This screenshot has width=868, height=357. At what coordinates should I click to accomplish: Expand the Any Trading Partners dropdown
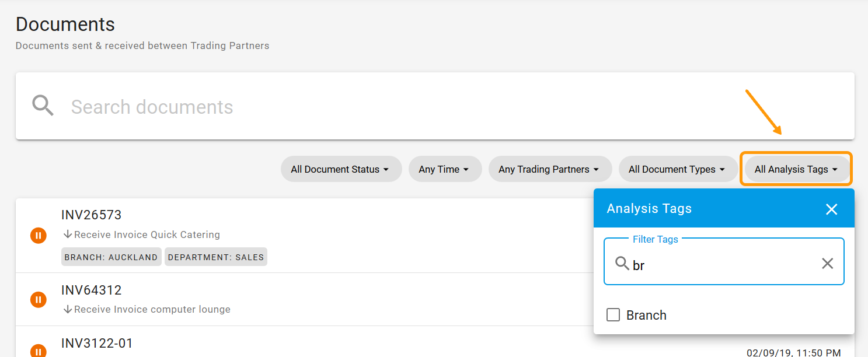tap(549, 169)
